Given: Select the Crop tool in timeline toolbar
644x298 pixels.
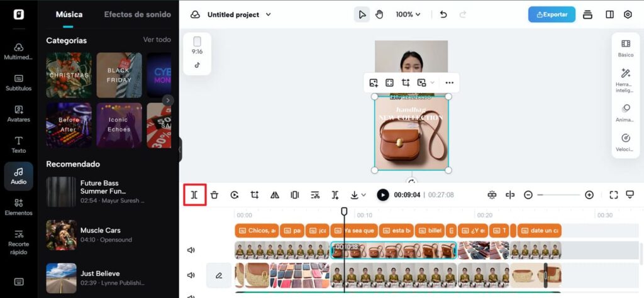Looking at the screenshot, I should (x=255, y=195).
